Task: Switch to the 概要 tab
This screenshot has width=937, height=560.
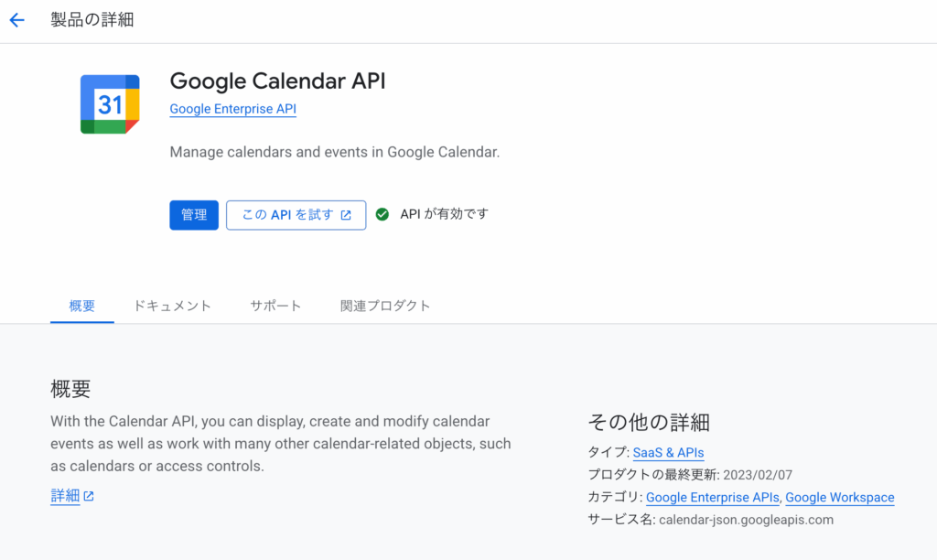Action: click(81, 306)
